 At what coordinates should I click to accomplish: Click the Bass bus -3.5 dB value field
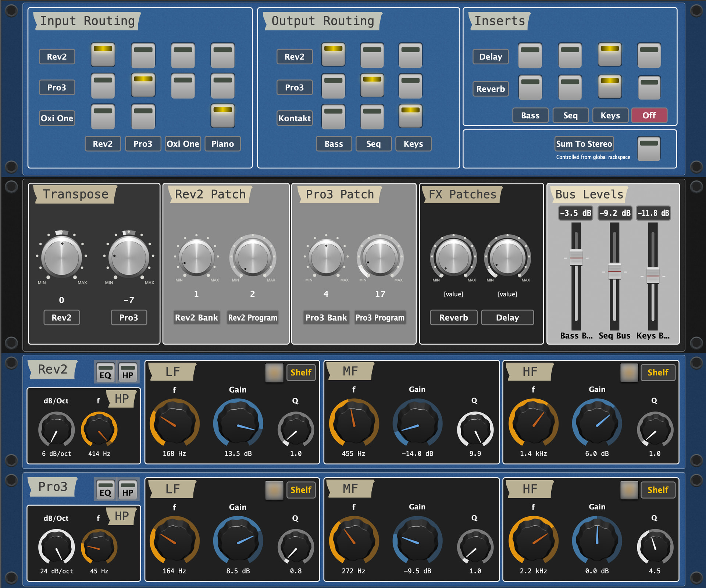point(575,213)
